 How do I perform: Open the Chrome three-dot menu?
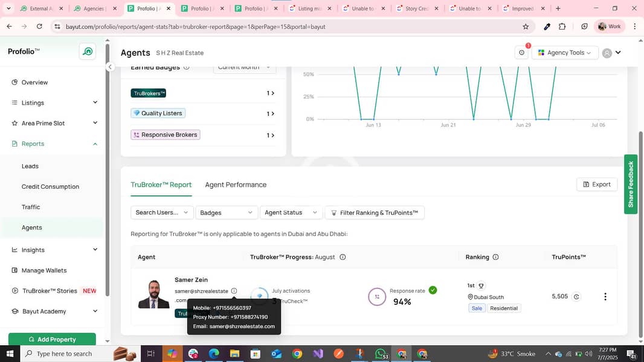click(634, 26)
